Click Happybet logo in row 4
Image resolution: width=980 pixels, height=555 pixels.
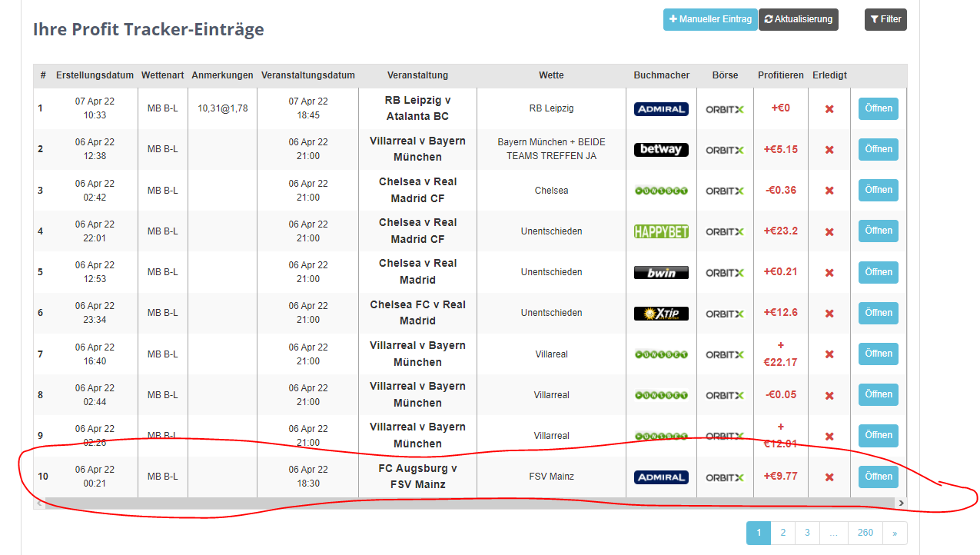click(661, 231)
